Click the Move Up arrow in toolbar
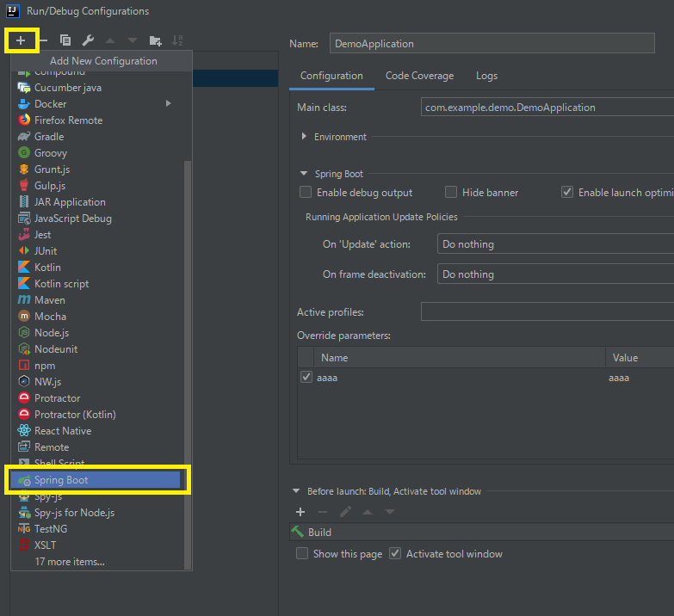Viewport: 674px width, 616px height. click(110, 40)
